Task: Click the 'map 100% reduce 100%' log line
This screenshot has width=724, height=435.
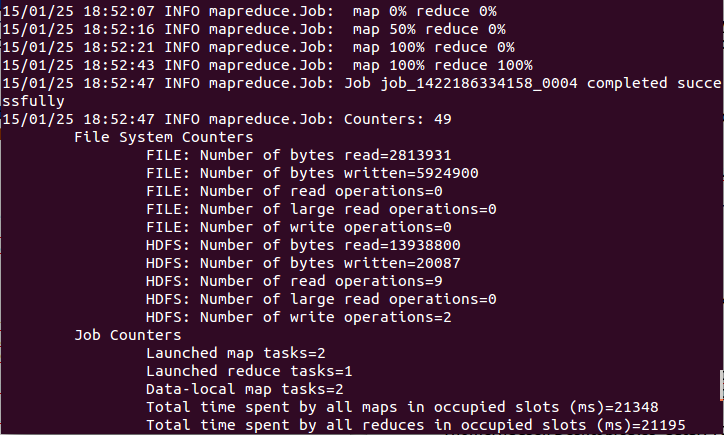Action: pyautogui.click(x=267, y=65)
